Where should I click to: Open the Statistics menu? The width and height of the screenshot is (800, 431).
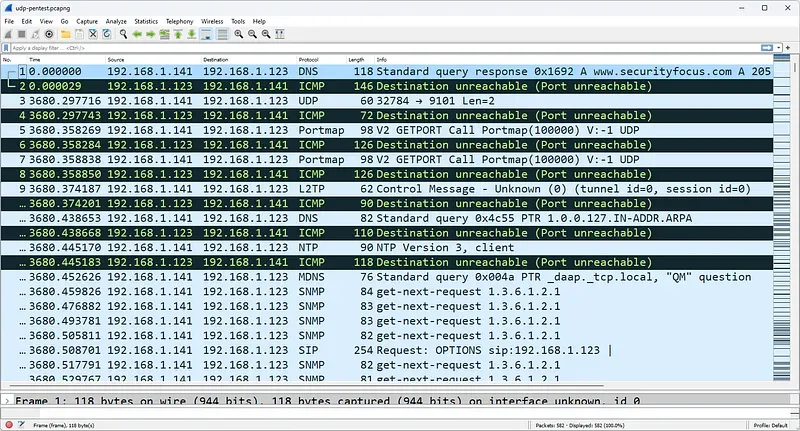pyautogui.click(x=146, y=21)
